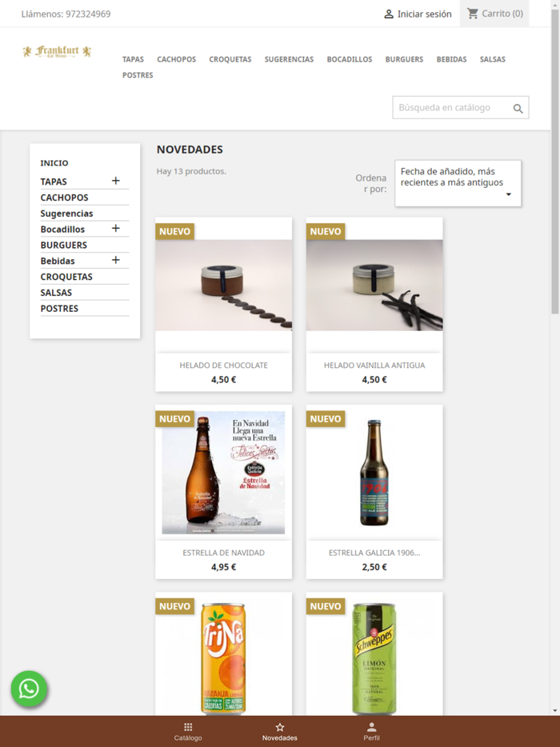The width and height of the screenshot is (560, 747).
Task: Click the Frankfurt logo in the header
Action: [x=57, y=51]
